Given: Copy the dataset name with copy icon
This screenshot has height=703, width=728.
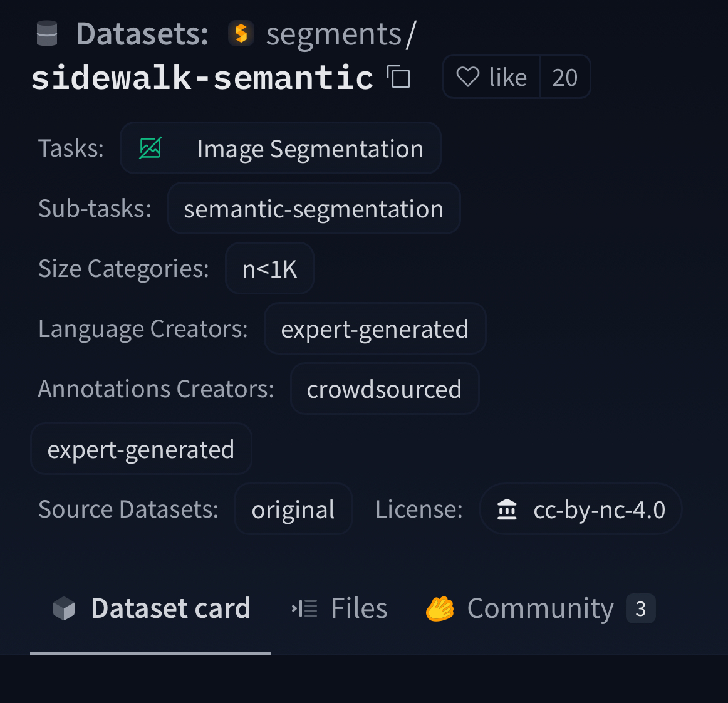Looking at the screenshot, I should 398,77.
